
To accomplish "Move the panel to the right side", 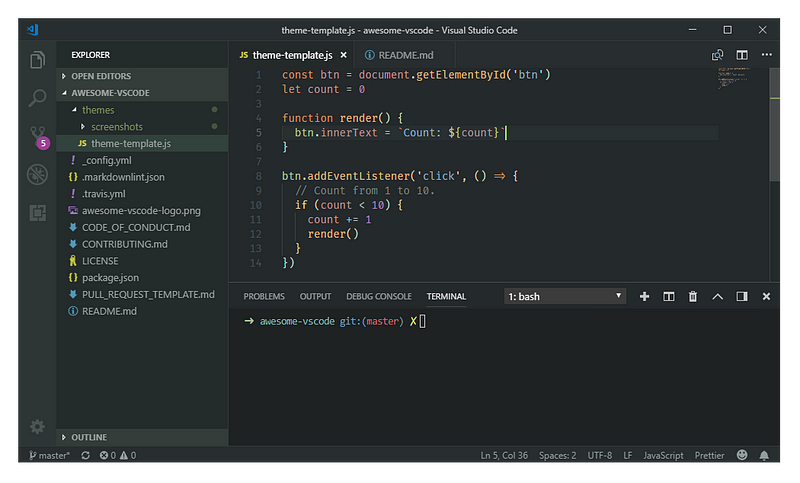I will [742, 296].
